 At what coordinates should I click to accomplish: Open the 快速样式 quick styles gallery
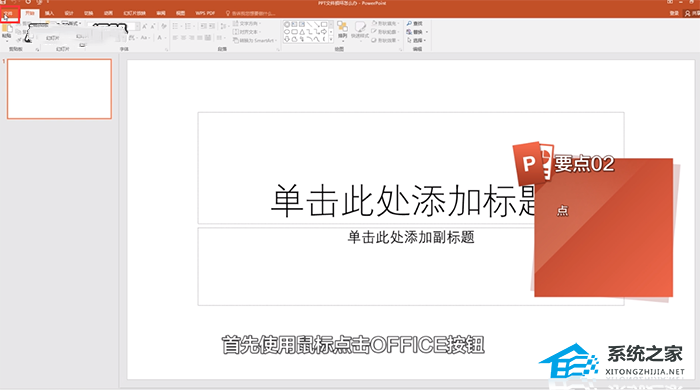pyautogui.click(x=360, y=30)
